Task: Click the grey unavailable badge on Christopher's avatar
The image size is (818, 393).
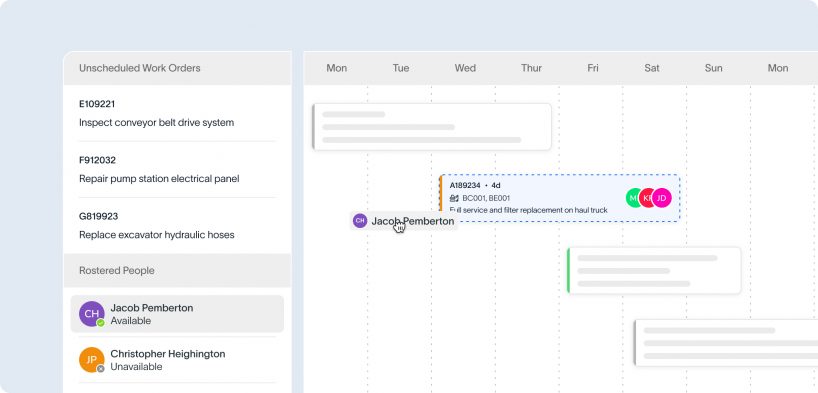Action: pos(101,369)
